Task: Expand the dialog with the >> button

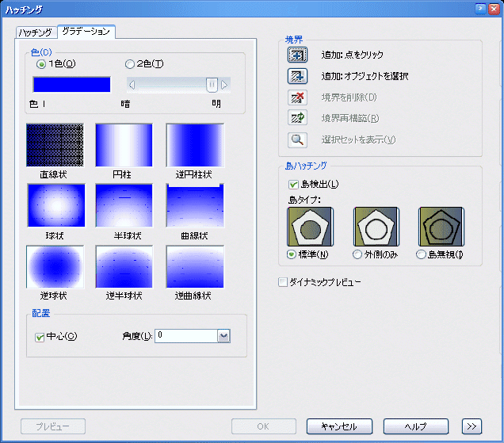Action: coord(472,426)
